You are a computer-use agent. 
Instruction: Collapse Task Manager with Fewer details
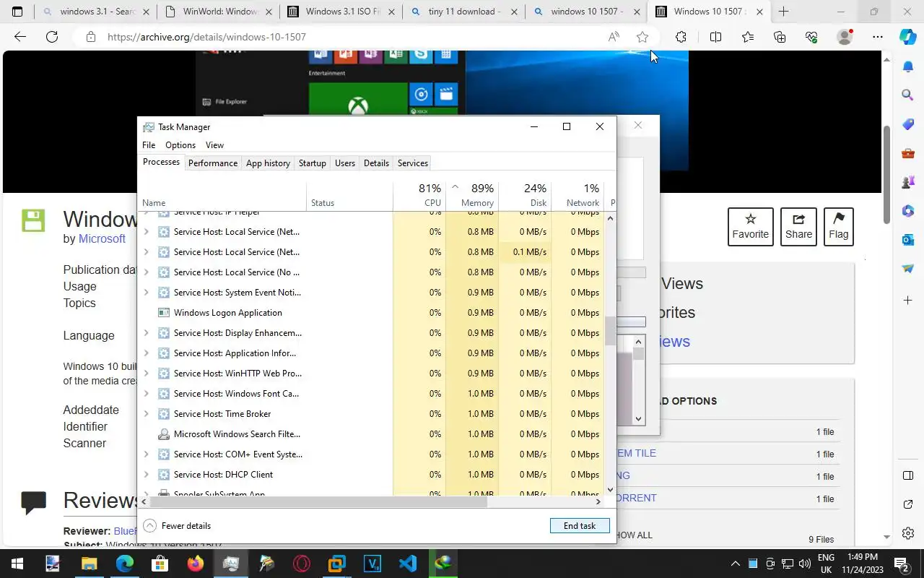178,526
